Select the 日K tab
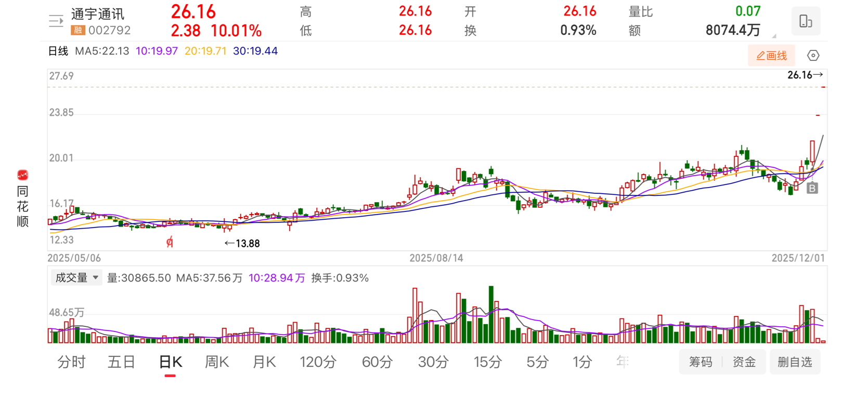Image resolution: width=868 pixels, height=399 pixels. coord(170,362)
